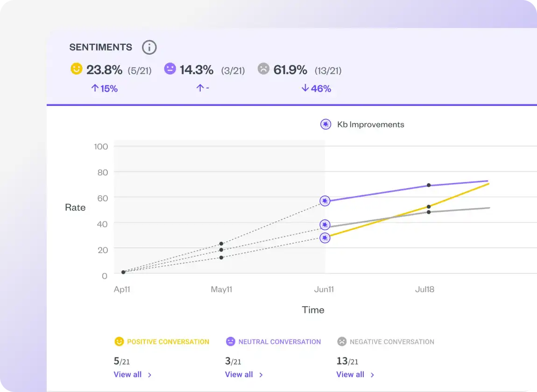
Task: Select Kb marker on the gray line
Action: pyautogui.click(x=325, y=225)
